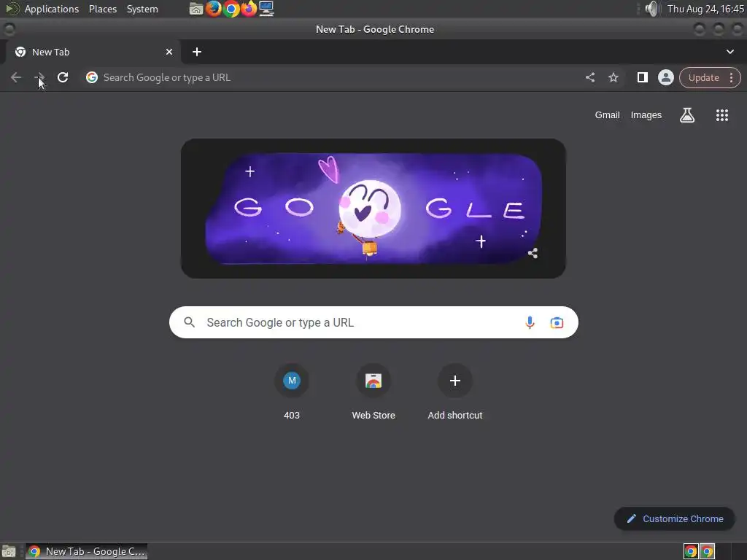Open terminal monitor icon in panel
The width and height of the screenshot is (747, 560).
[266, 9]
